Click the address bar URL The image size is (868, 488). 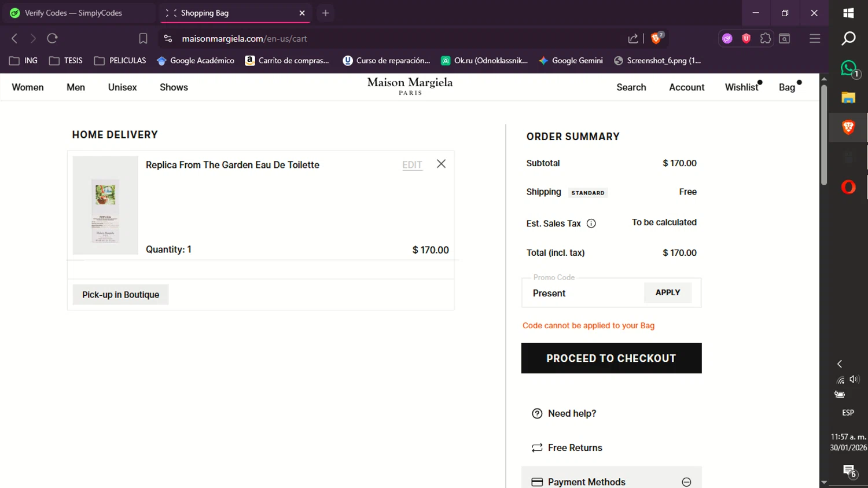(x=244, y=39)
